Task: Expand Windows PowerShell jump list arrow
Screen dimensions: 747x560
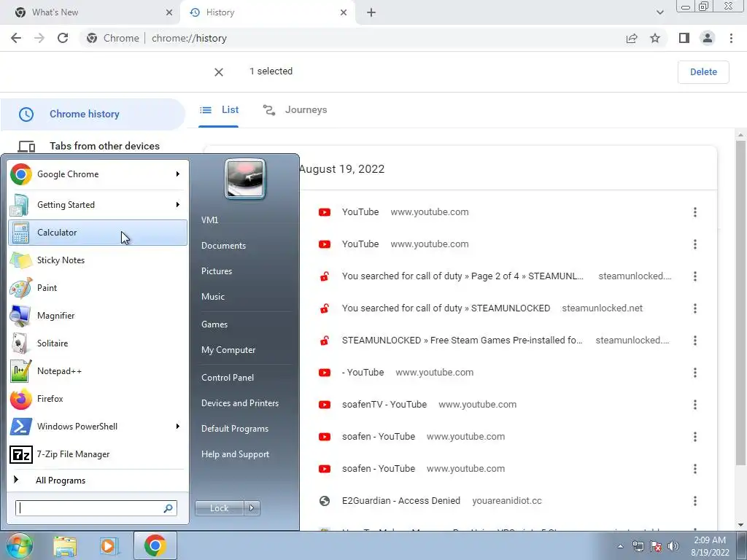Action: tap(178, 426)
